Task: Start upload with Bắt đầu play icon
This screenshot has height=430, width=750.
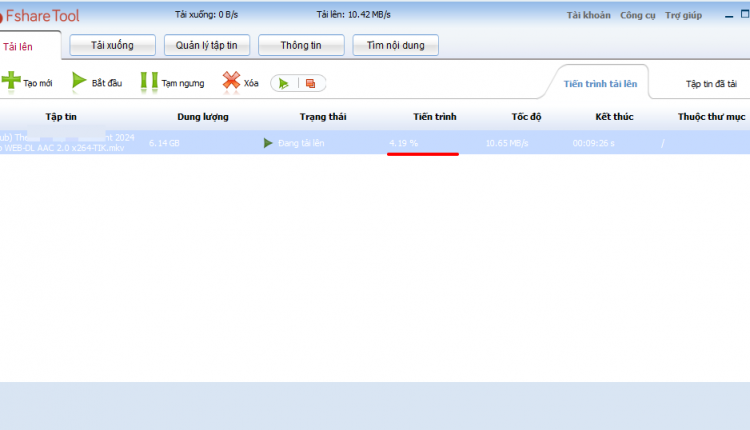Action: pos(79,80)
